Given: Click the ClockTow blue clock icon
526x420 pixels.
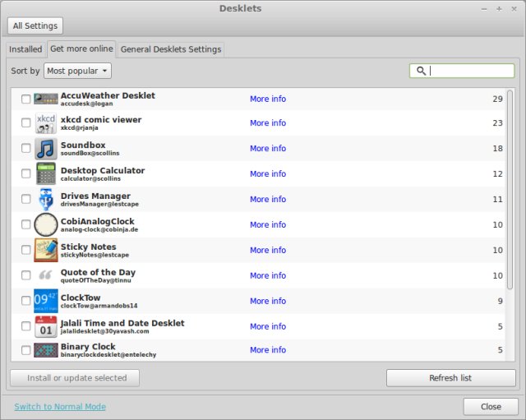Looking at the screenshot, I should point(46,301).
